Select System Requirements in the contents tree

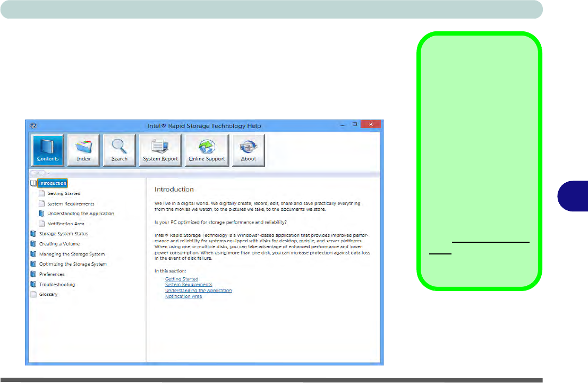(71, 203)
